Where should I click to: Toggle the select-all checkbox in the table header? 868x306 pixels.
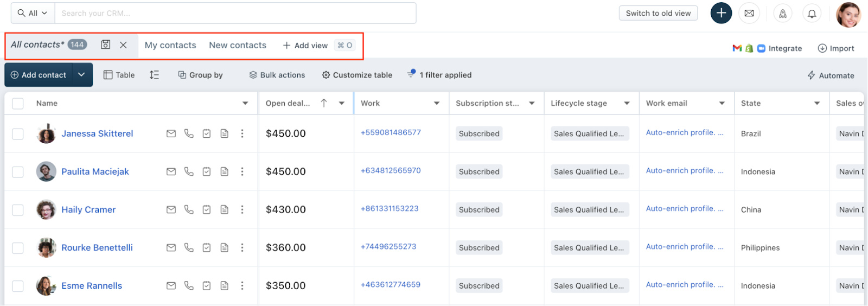pos(18,104)
